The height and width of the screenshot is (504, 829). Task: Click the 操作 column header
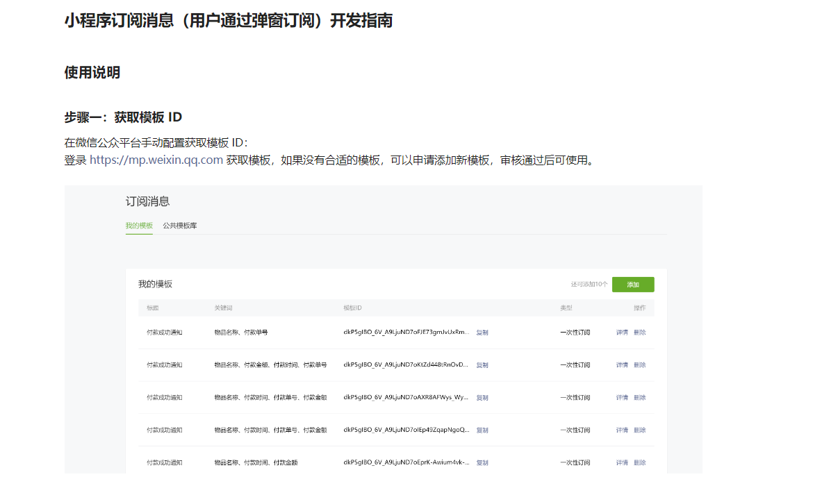pyautogui.click(x=640, y=308)
